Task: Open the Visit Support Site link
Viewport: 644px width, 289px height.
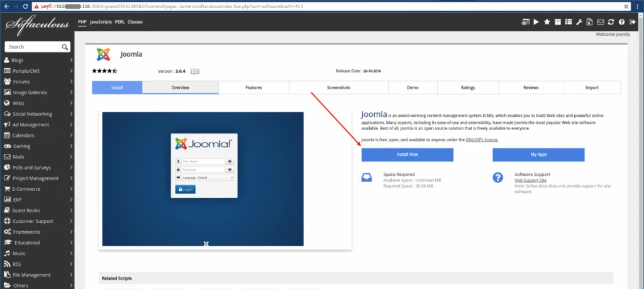Action: coord(530,180)
